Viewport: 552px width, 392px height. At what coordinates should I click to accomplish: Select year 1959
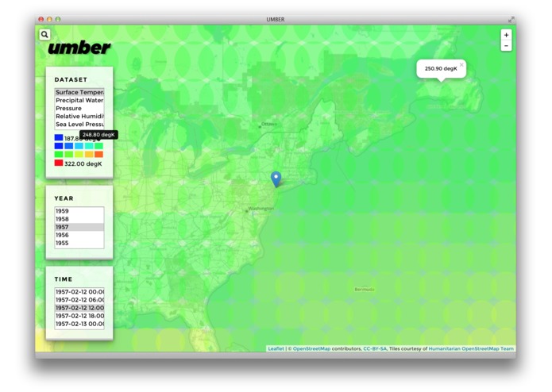79,211
